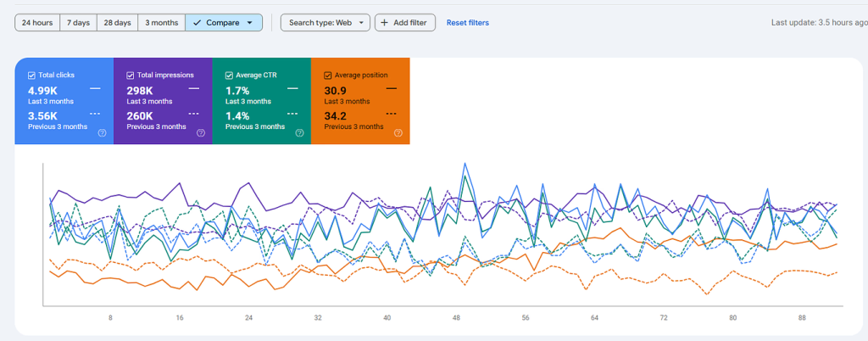Select the 7 days date range
This screenshot has height=341, width=868.
click(x=78, y=23)
